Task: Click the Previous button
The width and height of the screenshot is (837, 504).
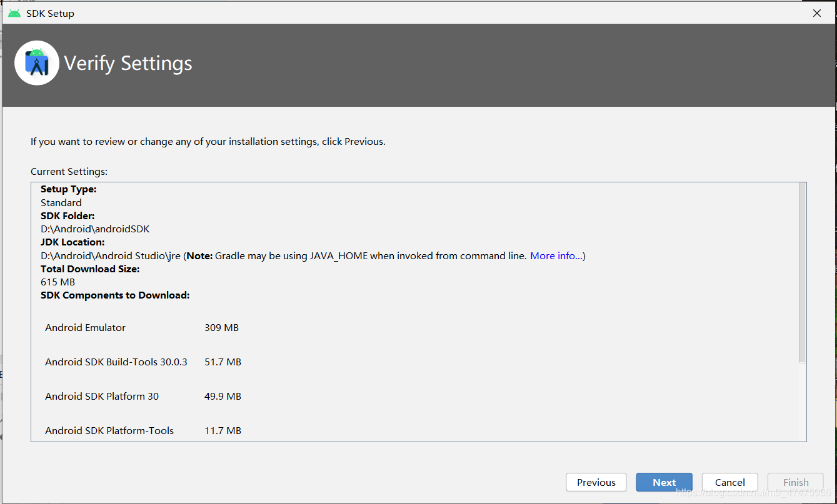Action: (596, 482)
